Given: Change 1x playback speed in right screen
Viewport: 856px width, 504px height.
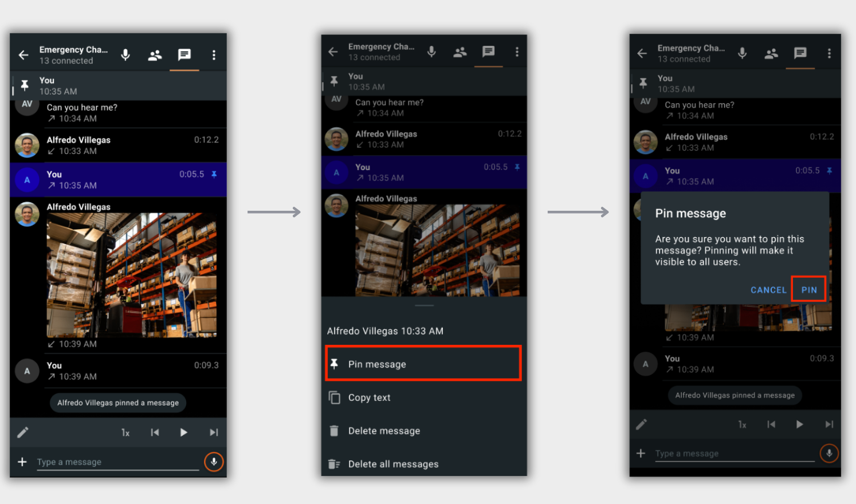Looking at the screenshot, I should [x=742, y=424].
